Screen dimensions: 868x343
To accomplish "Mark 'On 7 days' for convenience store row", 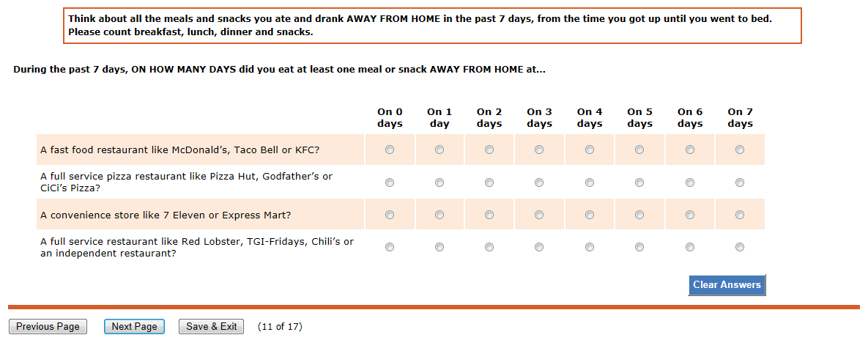I will pos(740,215).
